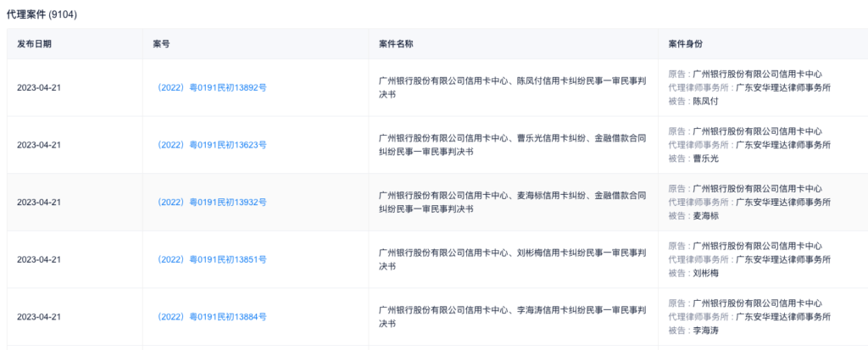Select defendant name 刘彬梅 in identity column
Screen dimensions: 868x350
[x=705, y=273]
